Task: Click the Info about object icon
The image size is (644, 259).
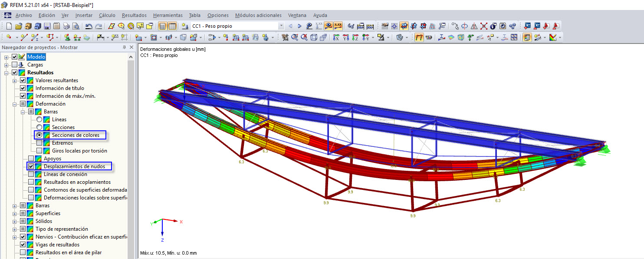Action: coord(493,26)
